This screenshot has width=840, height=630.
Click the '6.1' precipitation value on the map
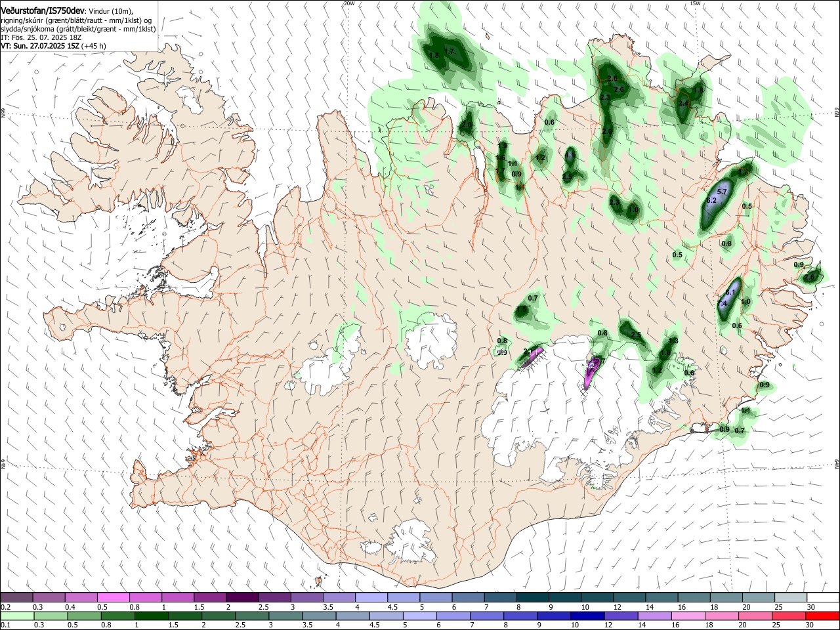(730, 292)
